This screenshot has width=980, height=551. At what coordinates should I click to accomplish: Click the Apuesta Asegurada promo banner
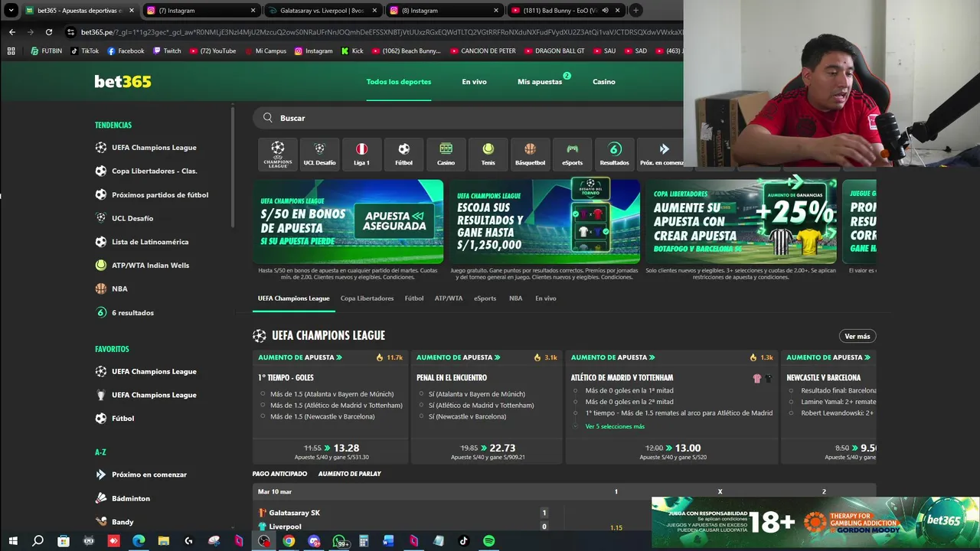coord(348,222)
